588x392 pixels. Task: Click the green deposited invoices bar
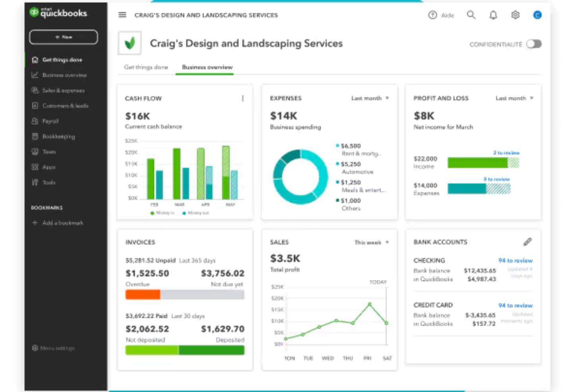coord(211,350)
